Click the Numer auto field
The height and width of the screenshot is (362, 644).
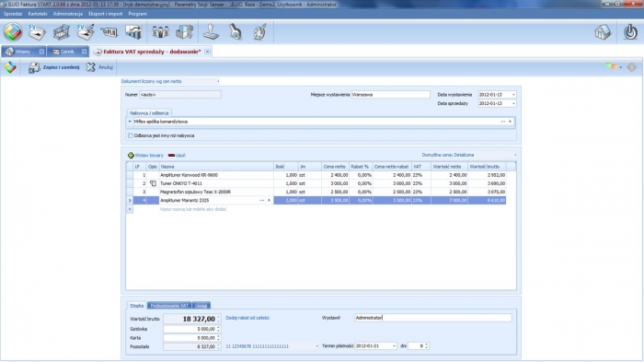(x=180, y=95)
